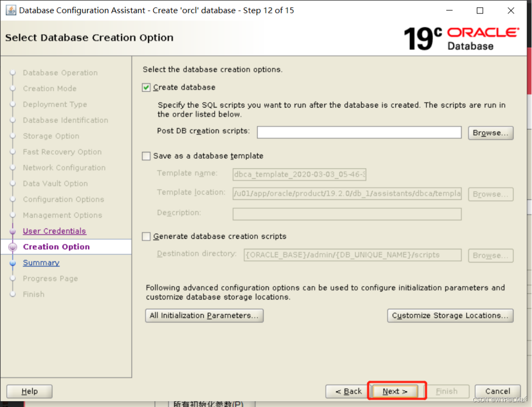The image size is (532, 407).
Task: Click the Deployment Type step label
Action: tap(55, 104)
